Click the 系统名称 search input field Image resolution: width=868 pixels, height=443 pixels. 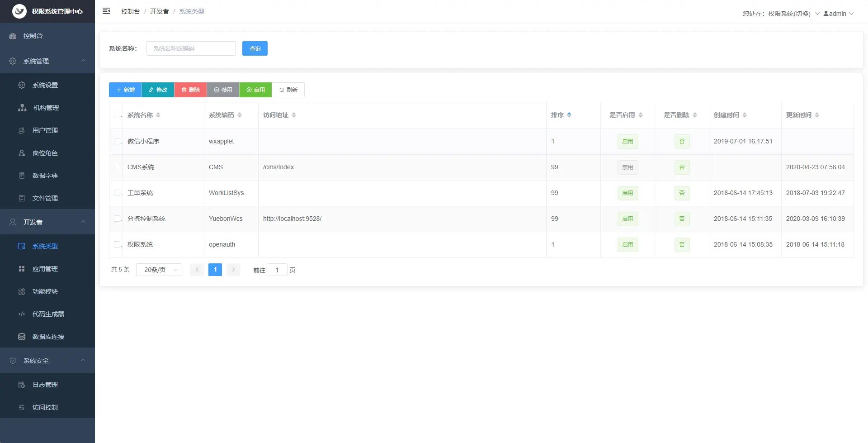191,48
